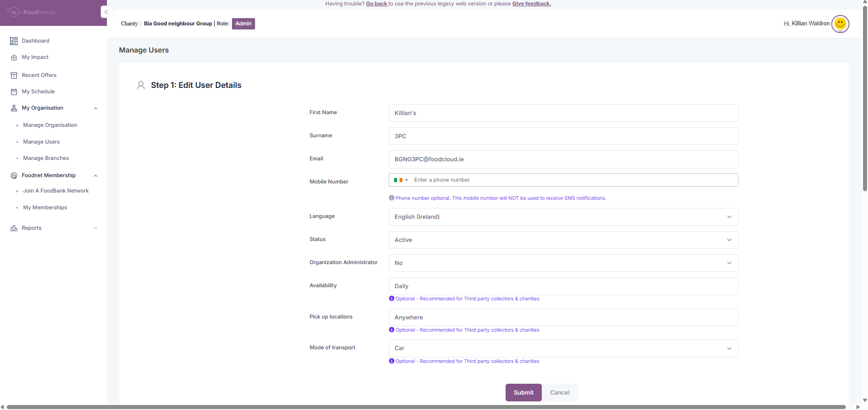Open the Language dropdown
Screen dimensions: 868x410
tap(563, 217)
